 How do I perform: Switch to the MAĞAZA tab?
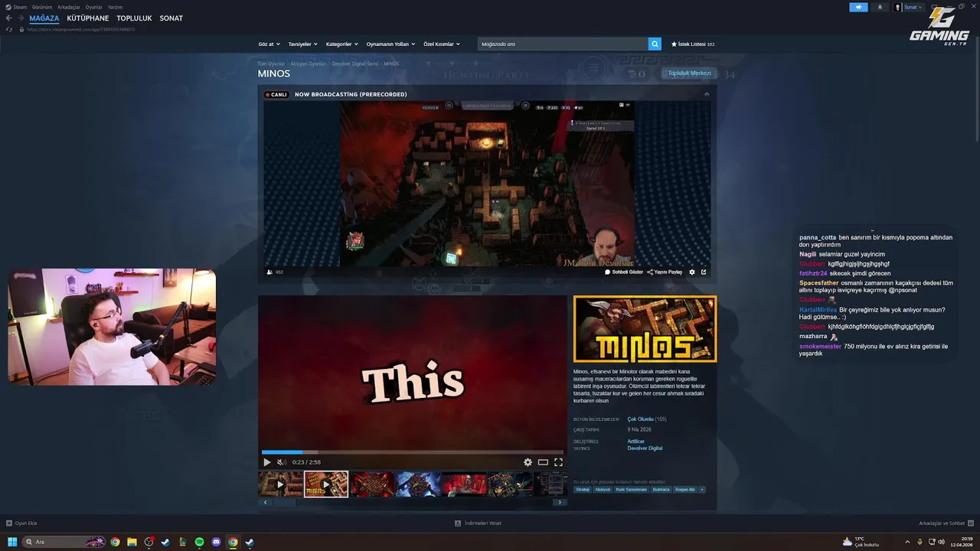44,18
